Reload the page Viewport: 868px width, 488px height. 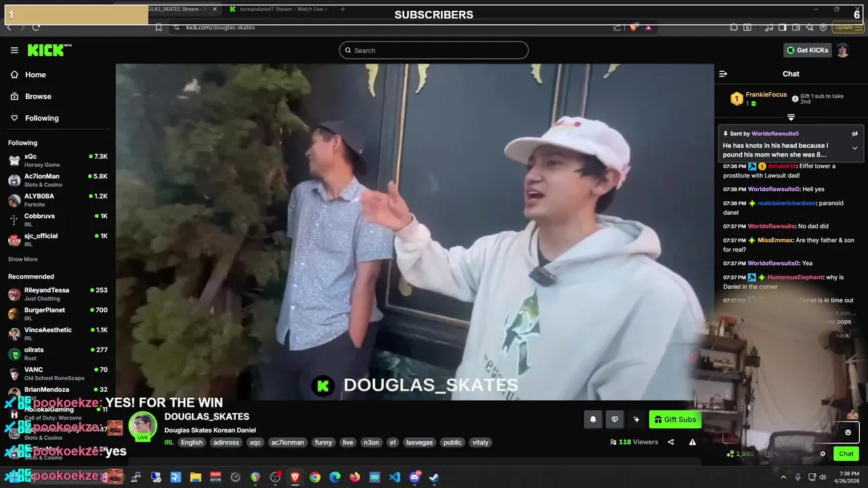click(36, 27)
